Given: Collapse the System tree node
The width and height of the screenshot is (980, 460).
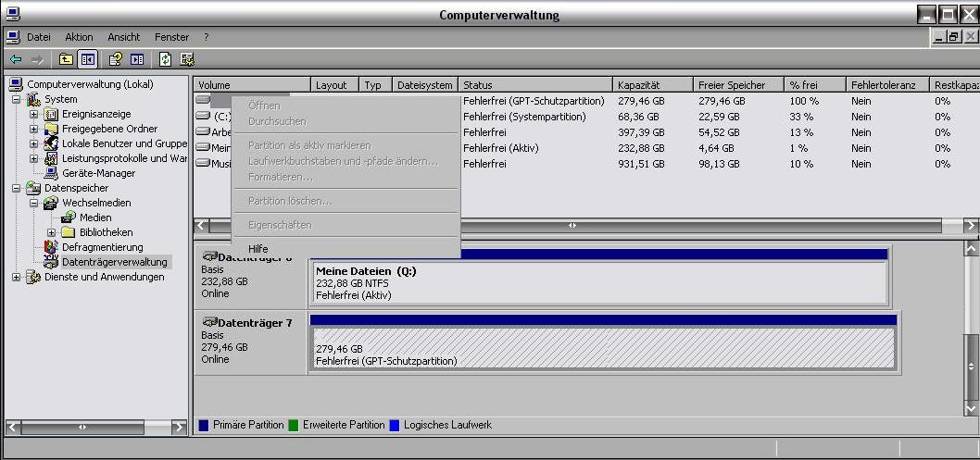Looking at the screenshot, I should [17, 99].
